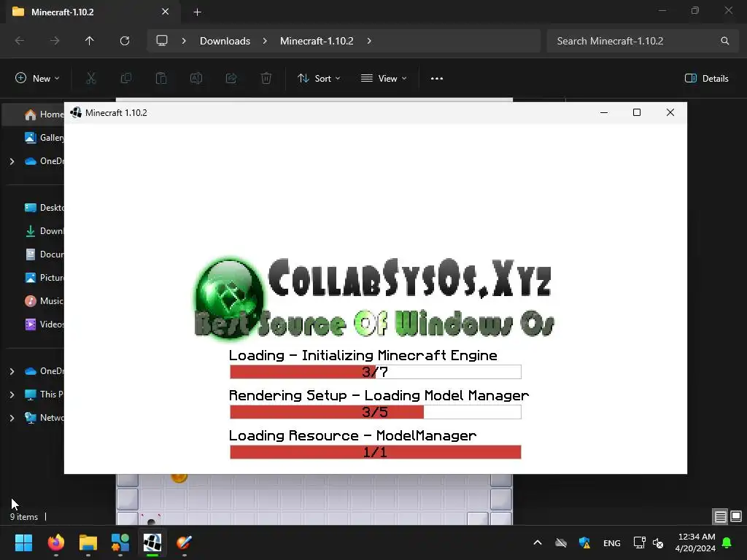The image size is (747, 560).
Task: Select the Minecraft app in taskbar
Action: tap(152, 542)
